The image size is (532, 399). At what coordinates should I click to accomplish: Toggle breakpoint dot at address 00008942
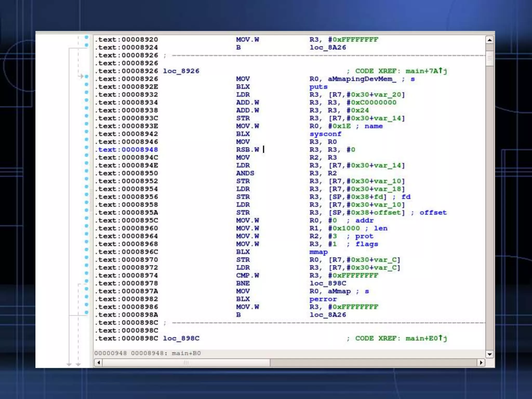pos(87,132)
